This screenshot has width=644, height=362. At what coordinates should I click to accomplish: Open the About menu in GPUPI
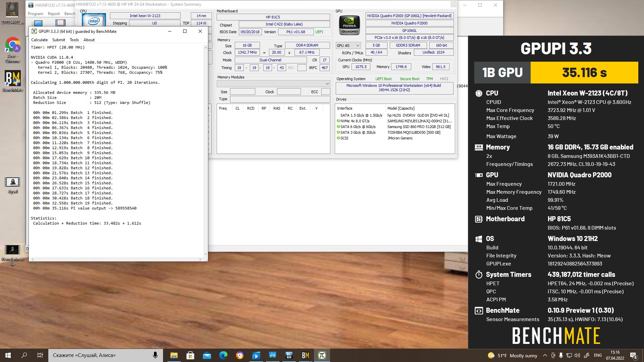point(89,40)
